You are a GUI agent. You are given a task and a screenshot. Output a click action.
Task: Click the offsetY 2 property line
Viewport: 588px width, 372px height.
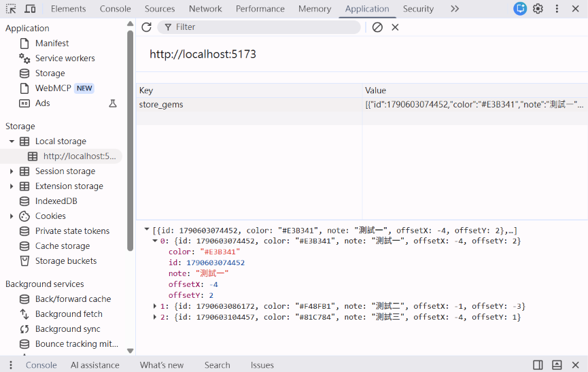pos(191,295)
